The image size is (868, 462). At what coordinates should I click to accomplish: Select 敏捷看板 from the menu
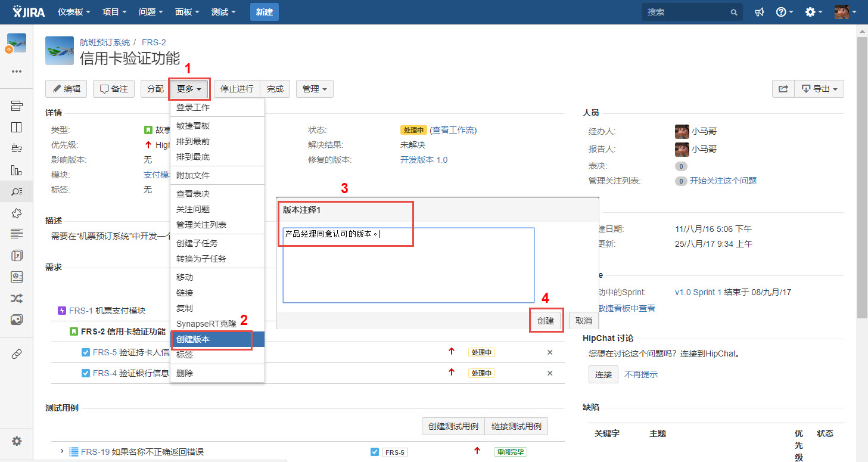(x=217, y=126)
